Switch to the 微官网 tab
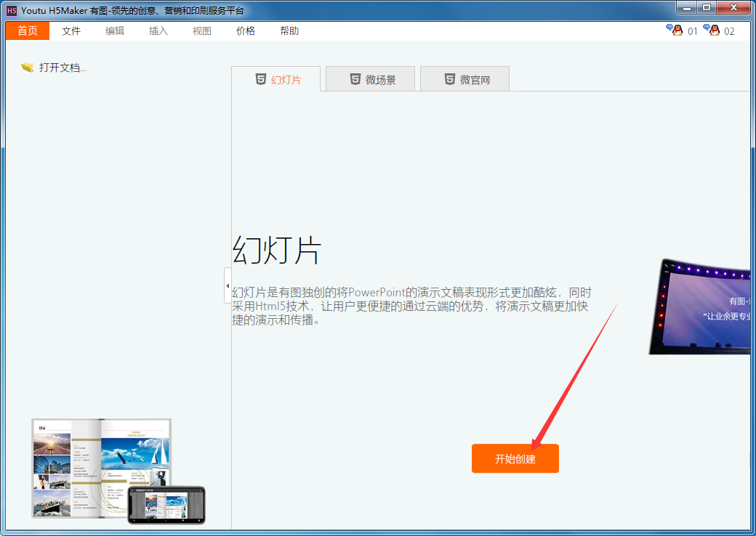This screenshot has height=536, width=756. (x=465, y=79)
